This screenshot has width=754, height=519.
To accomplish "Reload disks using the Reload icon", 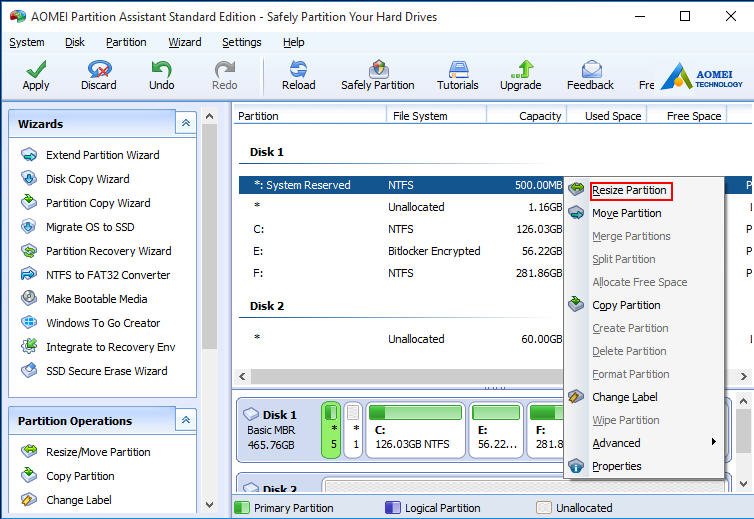I will (x=298, y=69).
